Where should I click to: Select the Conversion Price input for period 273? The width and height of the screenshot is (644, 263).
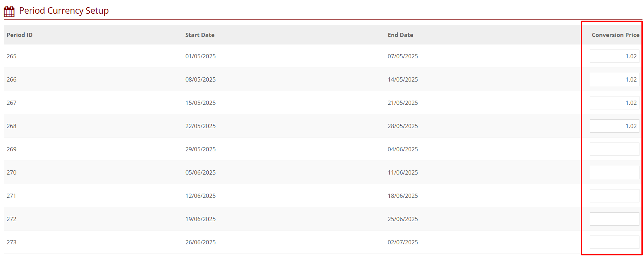[x=614, y=242]
